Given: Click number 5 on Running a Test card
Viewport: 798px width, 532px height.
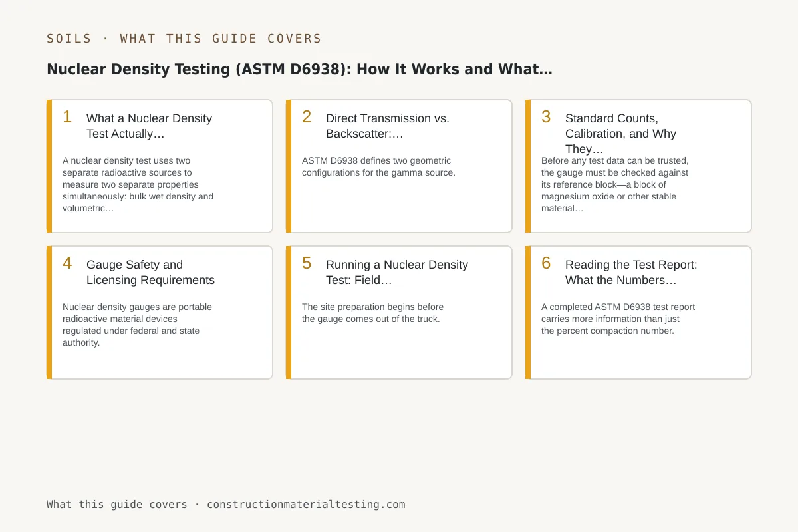Looking at the screenshot, I should (x=307, y=263).
